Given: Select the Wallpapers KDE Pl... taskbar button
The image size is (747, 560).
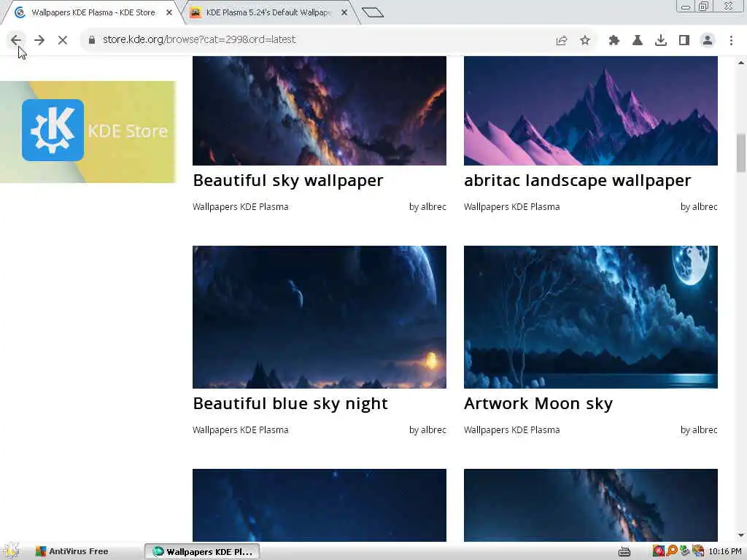Looking at the screenshot, I should click(202, 551).
